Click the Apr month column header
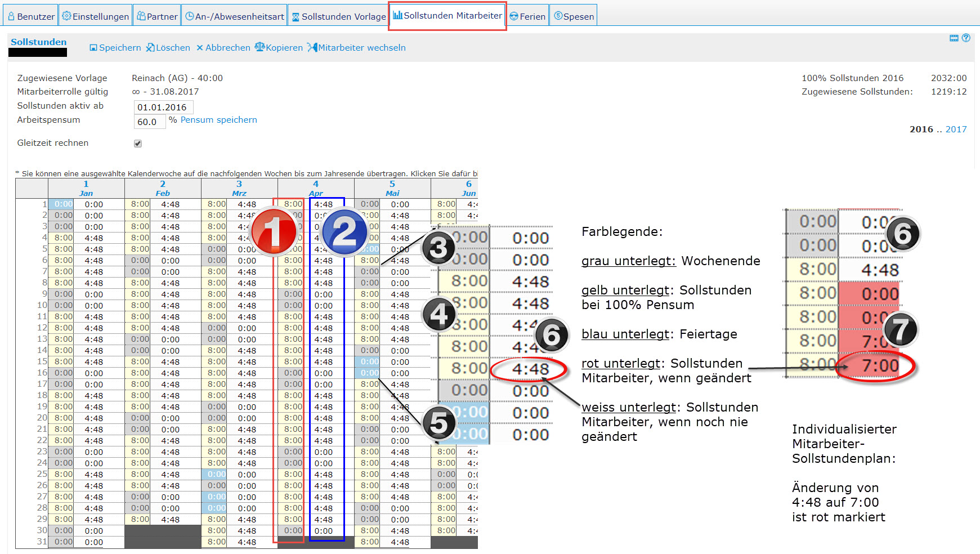980x554 pixels. click(x=316, y=193)
